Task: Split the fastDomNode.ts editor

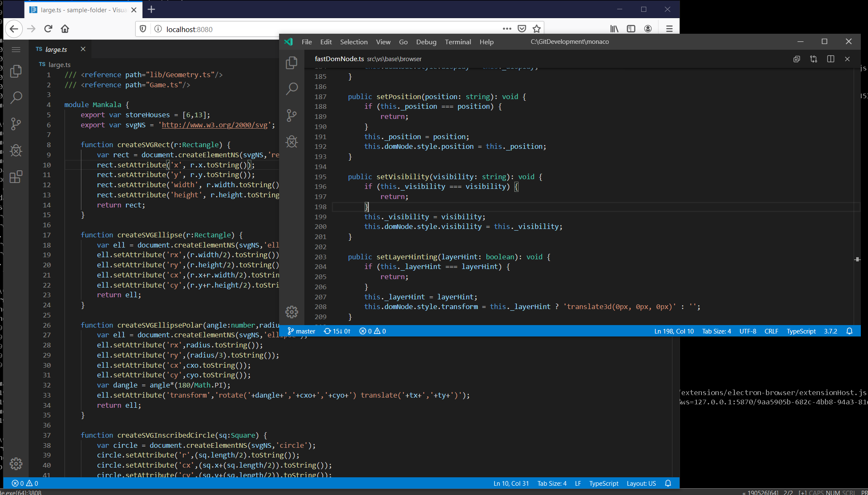Action: [830, 59]
